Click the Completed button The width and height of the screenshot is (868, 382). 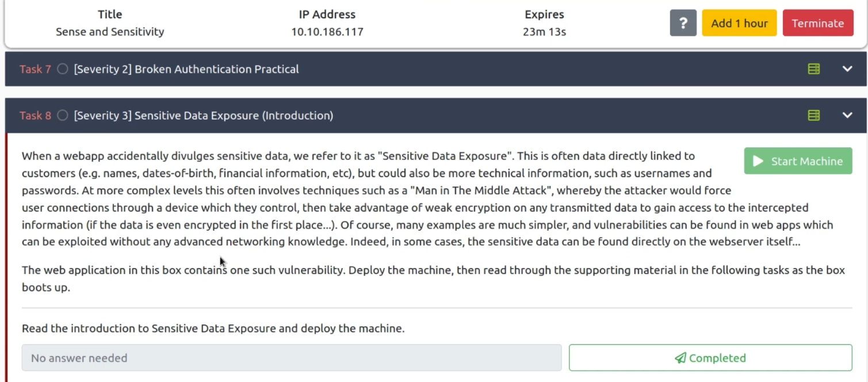710,358
